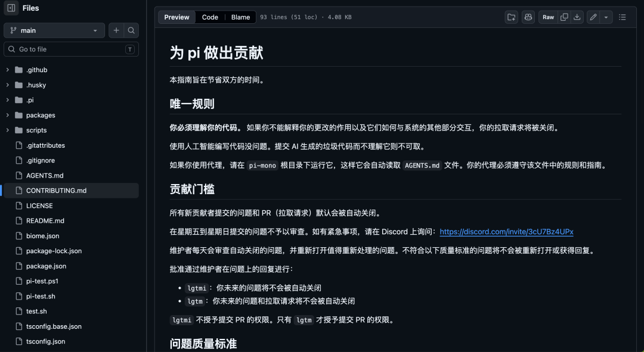Viewport: 644px width, 352px height.
Task: Open the file search magnifier icon
Action: (x=131, y=30)
